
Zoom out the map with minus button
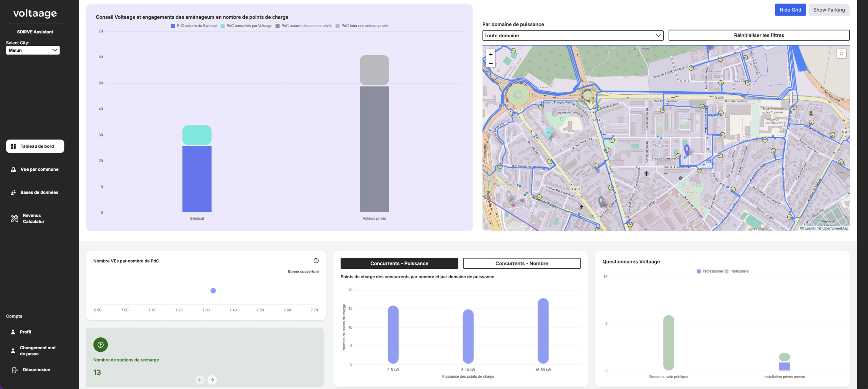click(x=491, y=63)
